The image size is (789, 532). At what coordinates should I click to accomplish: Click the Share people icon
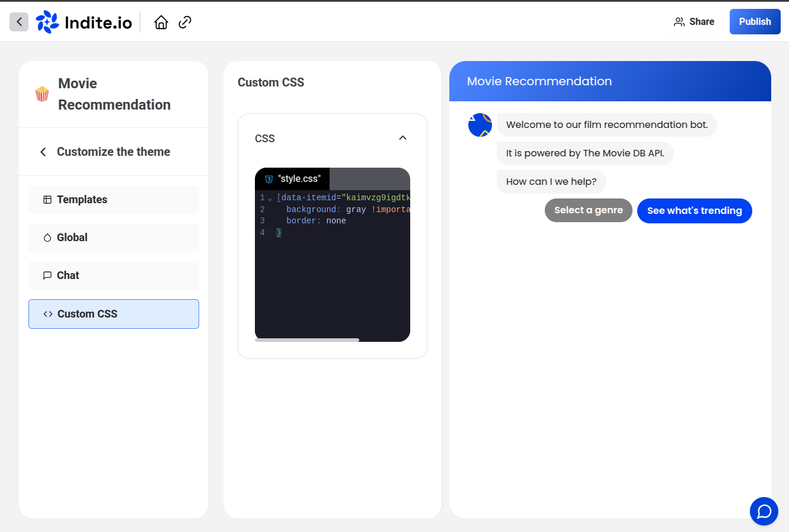(x=679, y=21)
